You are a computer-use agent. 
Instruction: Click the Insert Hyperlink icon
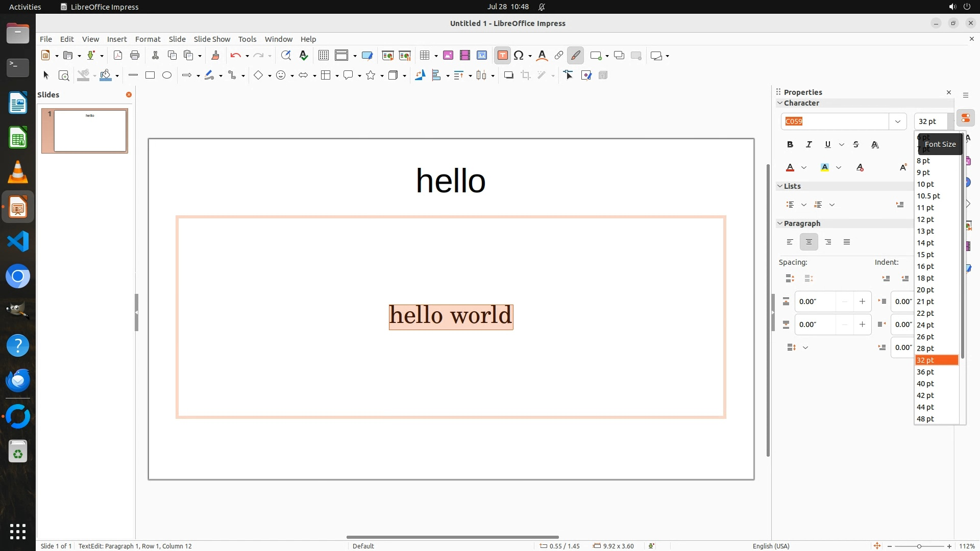(x=559, y=56)
